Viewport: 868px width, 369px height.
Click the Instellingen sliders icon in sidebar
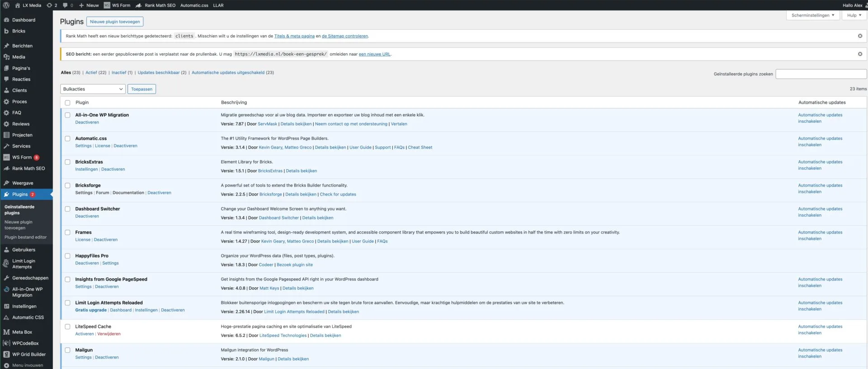point(6,306)
